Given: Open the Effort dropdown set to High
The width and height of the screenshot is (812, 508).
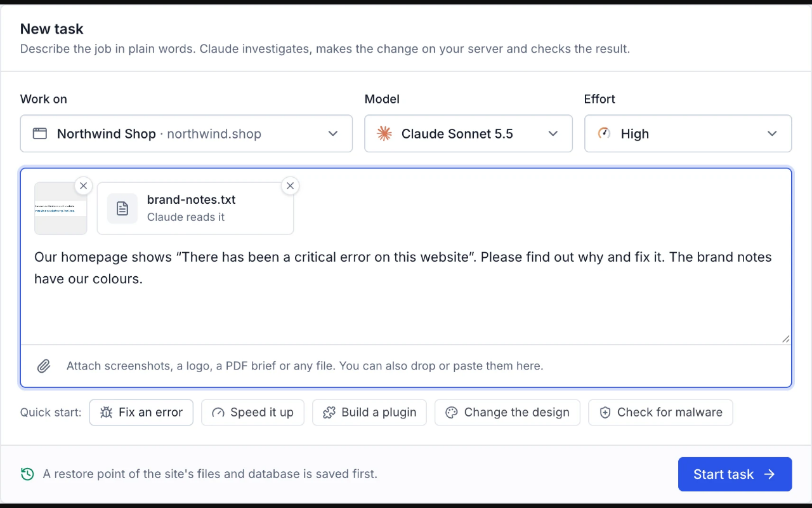Looking at the screenshot, I should click(688, 133).
